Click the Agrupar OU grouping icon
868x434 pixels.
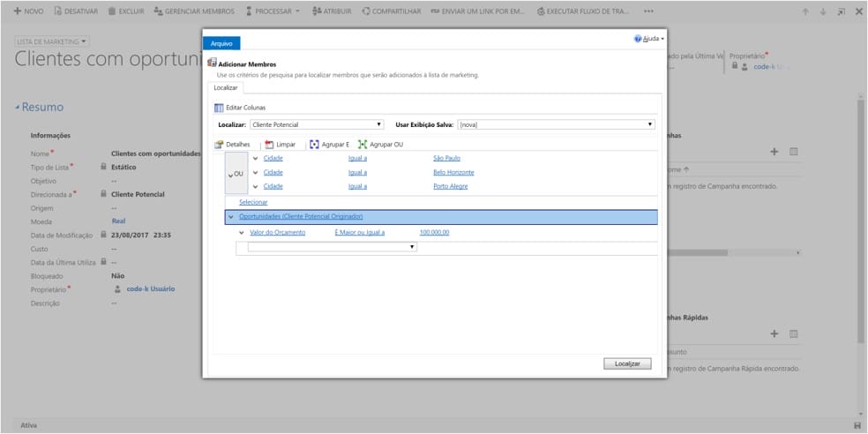pos(363,144)
